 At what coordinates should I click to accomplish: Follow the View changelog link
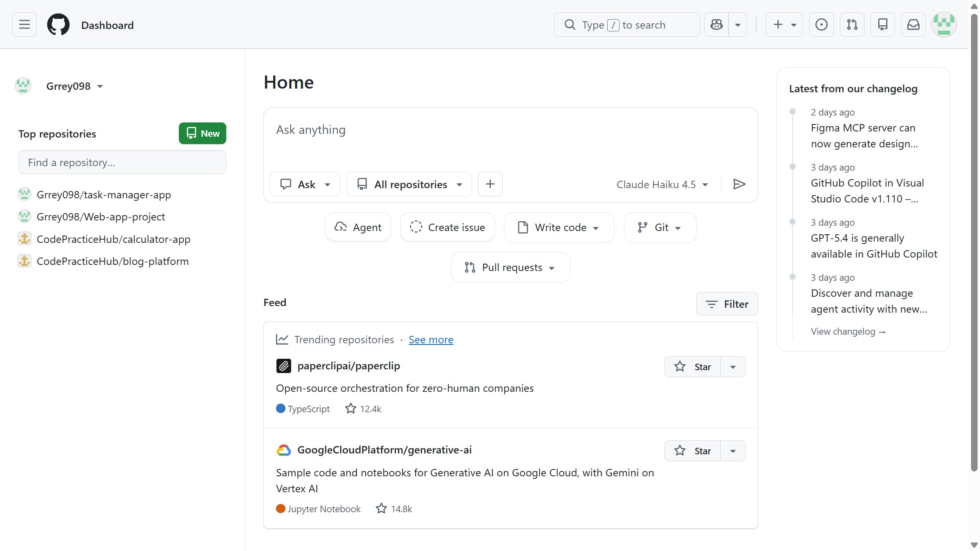(x=848, y=331)
